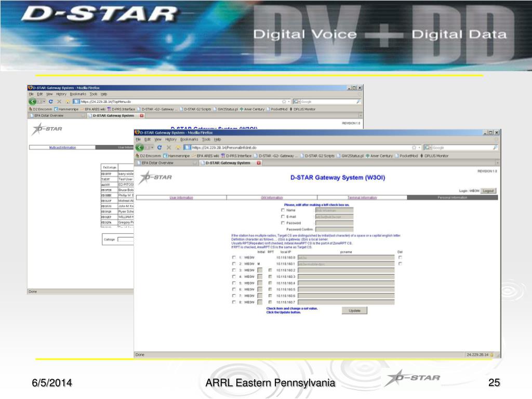
Task: Reload the PersonalInfoInit.do page in front window
Action: point(159,148)
